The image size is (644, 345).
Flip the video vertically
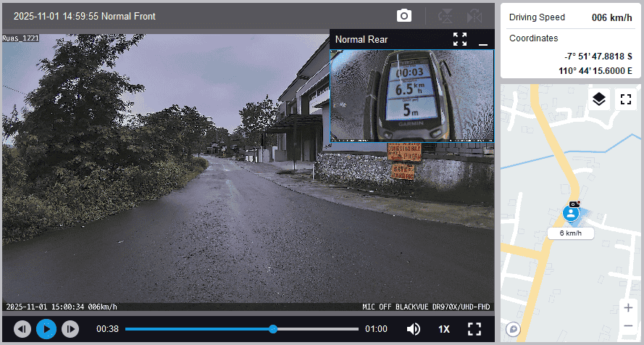click(x=447, y=16)
